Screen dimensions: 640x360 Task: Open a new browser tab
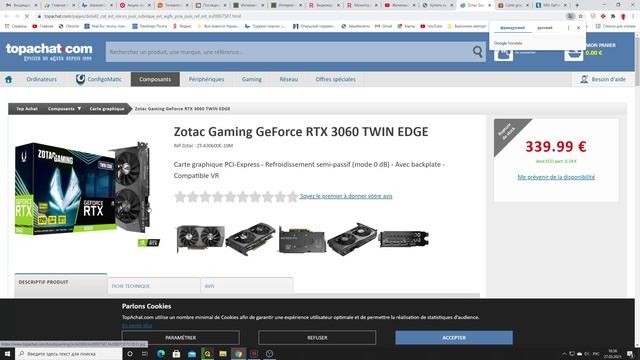coord(577,5)
